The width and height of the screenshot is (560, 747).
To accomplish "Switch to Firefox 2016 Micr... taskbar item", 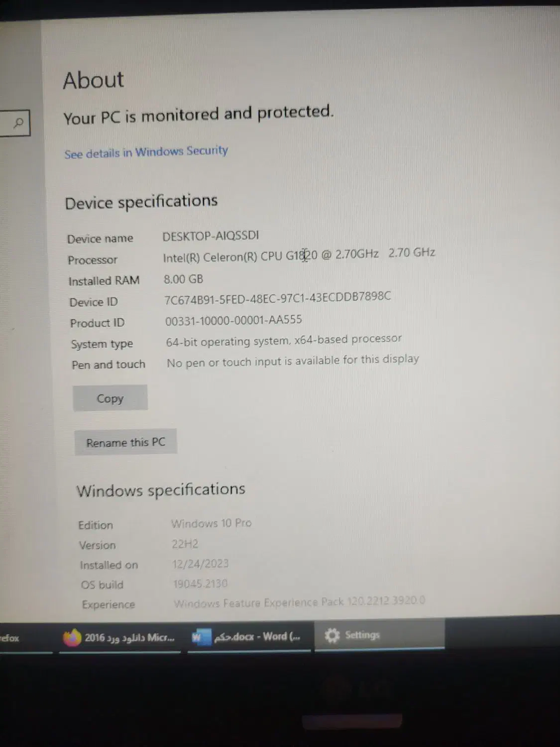I will click(119, 637).
